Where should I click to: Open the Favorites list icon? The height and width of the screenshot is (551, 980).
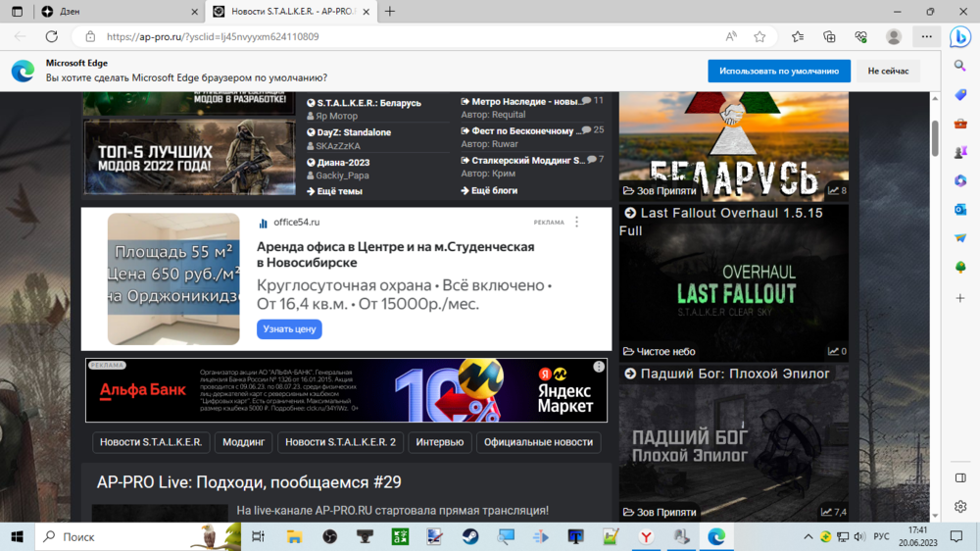point(798,36)
